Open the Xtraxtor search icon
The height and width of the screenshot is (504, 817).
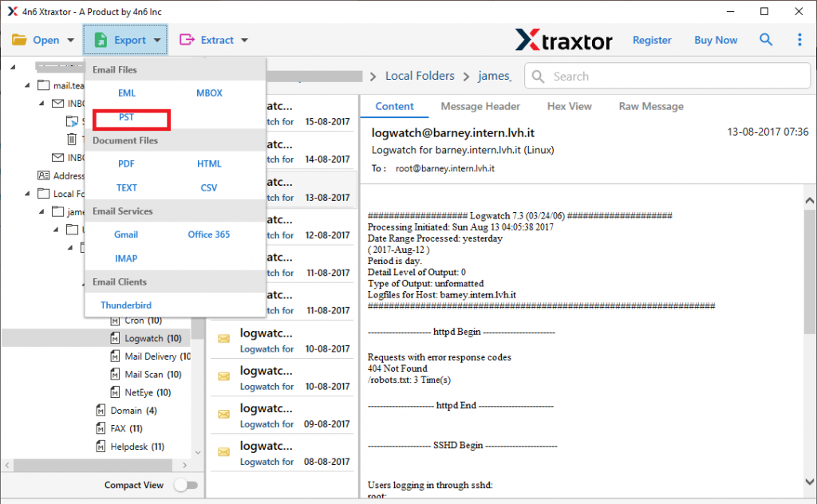[766, 40]
